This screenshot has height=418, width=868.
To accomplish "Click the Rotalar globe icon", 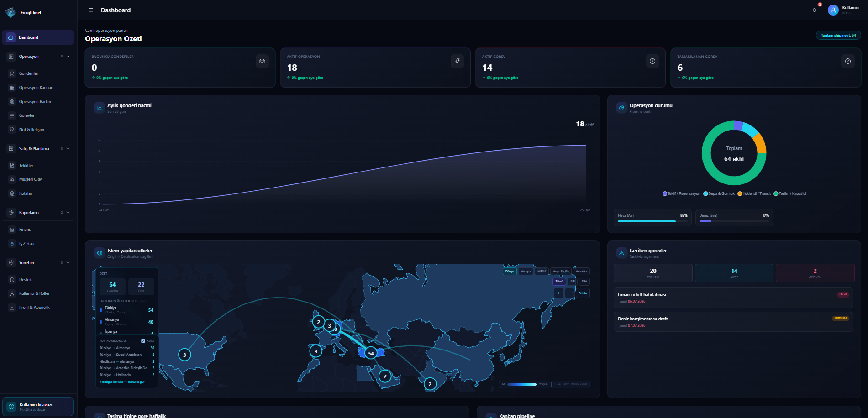I will pos(12,193).
